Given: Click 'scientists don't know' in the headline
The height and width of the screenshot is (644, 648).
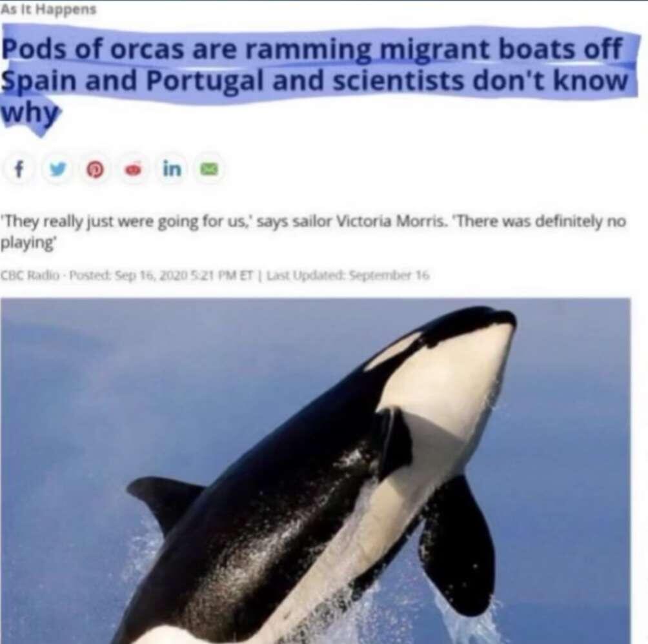Looking at the screenshot, I should point(481,81).
